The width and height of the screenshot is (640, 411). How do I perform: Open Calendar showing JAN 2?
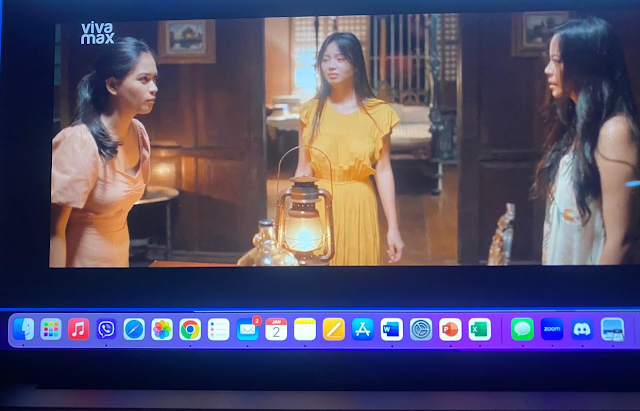coord(276,329)
